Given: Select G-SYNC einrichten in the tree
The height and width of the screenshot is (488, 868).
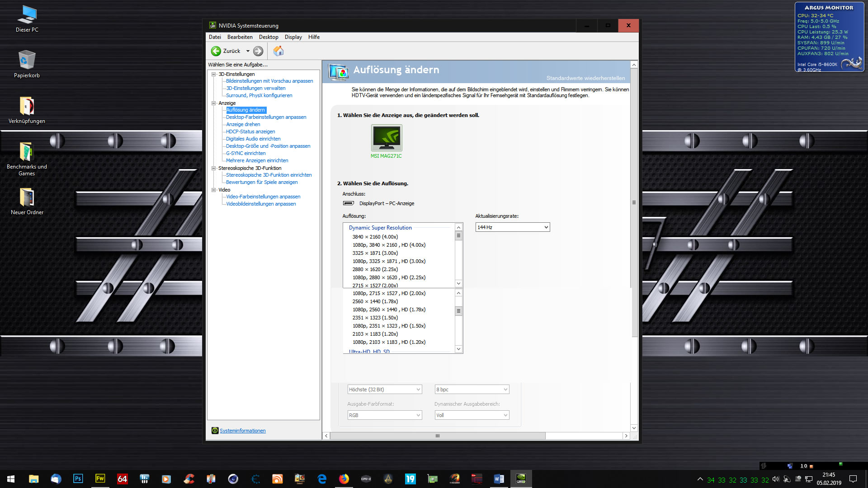Looking at the screenshot, I should pos(246,153).
